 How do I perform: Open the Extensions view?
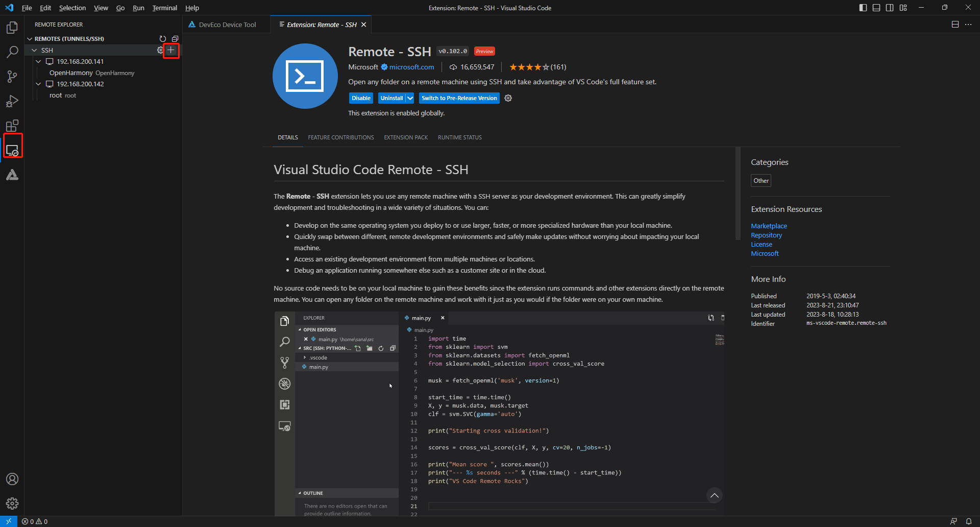pyautogui.click(x=12, y=126)
